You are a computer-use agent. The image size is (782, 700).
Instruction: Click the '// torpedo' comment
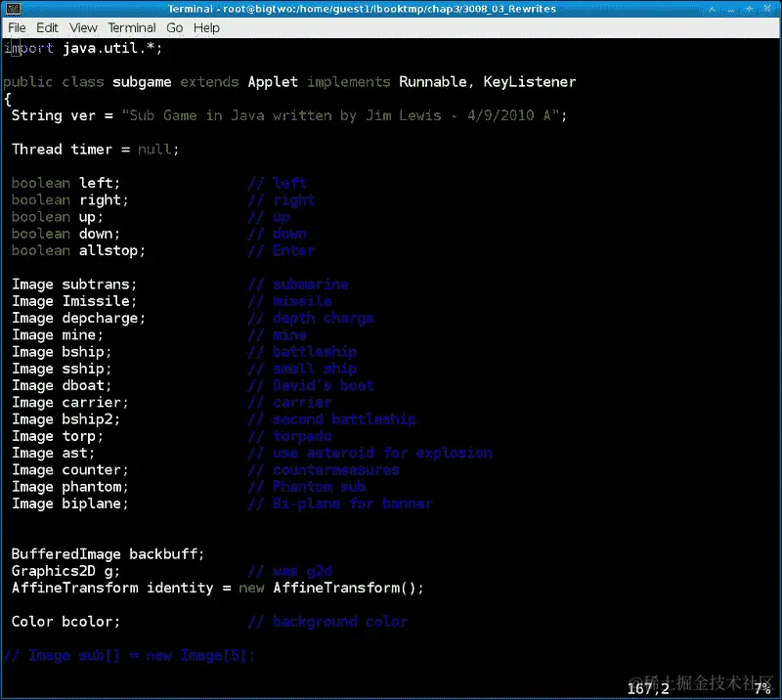click(289, 436)
